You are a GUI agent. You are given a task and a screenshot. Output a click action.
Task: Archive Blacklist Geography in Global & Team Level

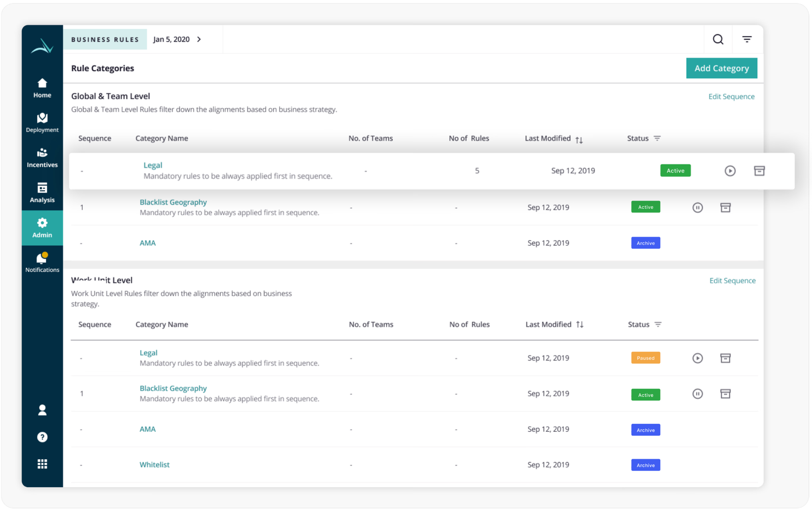tap(726, 207)
